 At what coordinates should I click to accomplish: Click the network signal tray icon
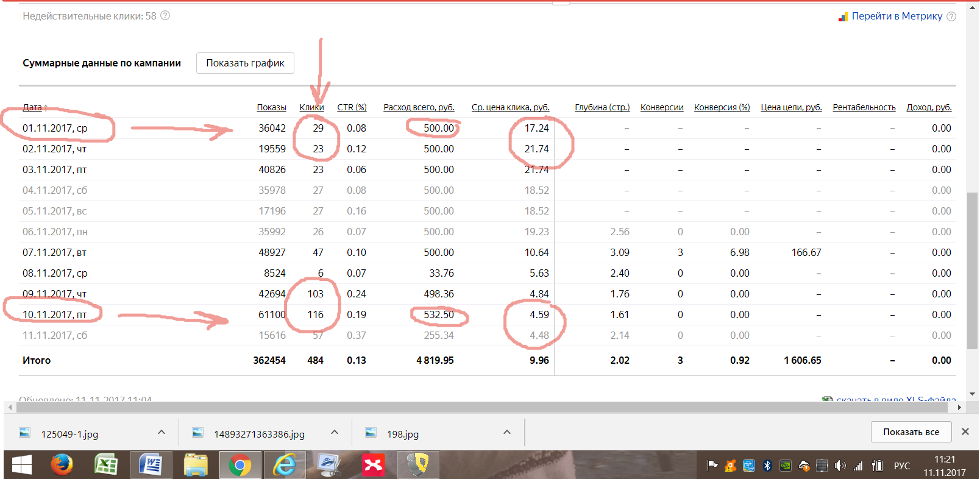[858, 466]
